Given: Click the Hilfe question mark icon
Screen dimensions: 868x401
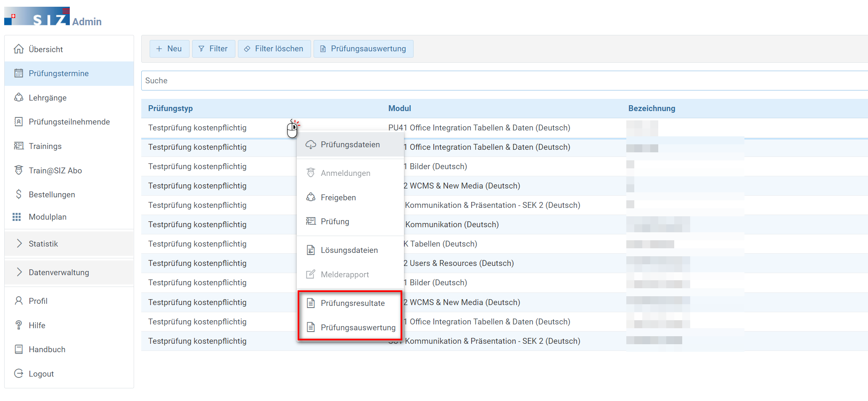Looking at the screenshot, I should pos(18,325).
